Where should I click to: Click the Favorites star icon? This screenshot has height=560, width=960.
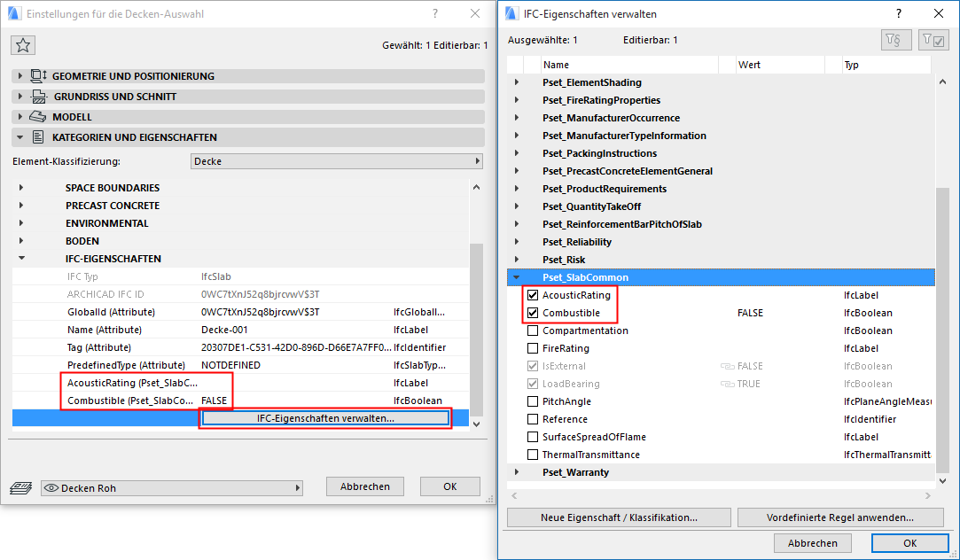[x=23, y=45]
